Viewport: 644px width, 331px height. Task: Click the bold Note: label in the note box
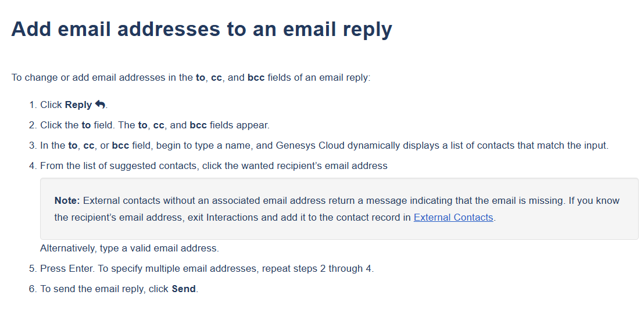[x=67, y=201]
